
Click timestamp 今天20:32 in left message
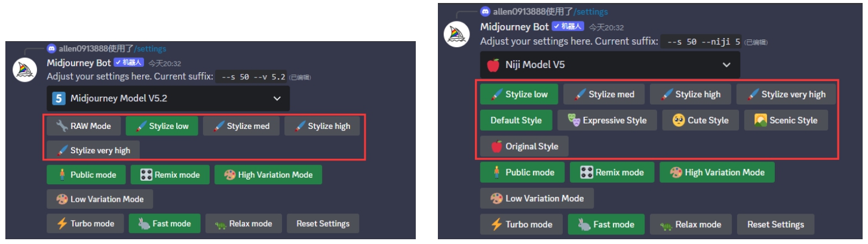(164, 63)
